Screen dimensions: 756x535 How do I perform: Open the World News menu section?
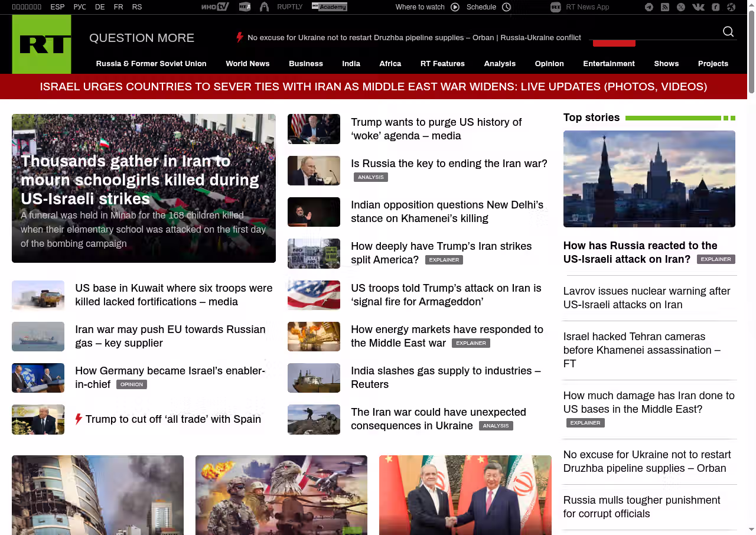coord(247,64)
